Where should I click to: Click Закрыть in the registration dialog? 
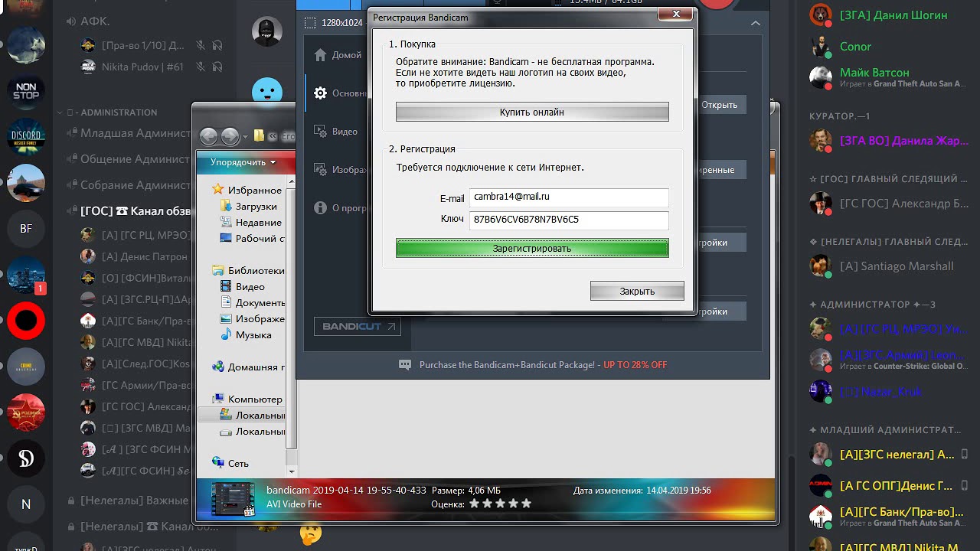637,291
